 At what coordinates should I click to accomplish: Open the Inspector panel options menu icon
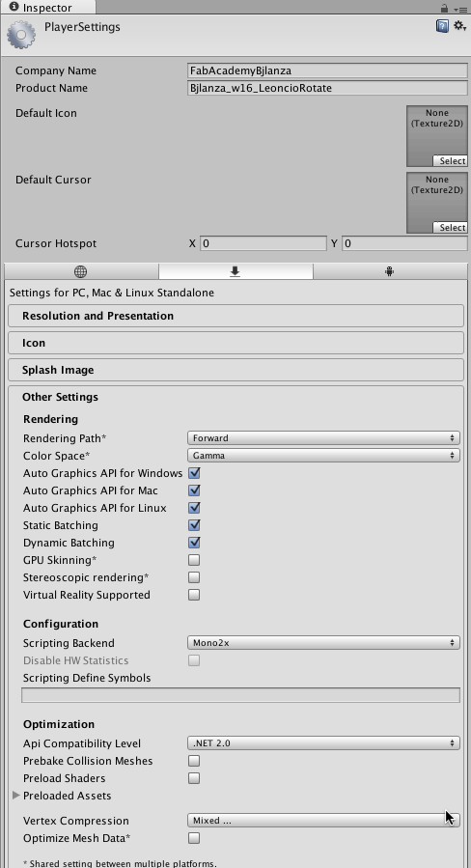coord(460,9)
